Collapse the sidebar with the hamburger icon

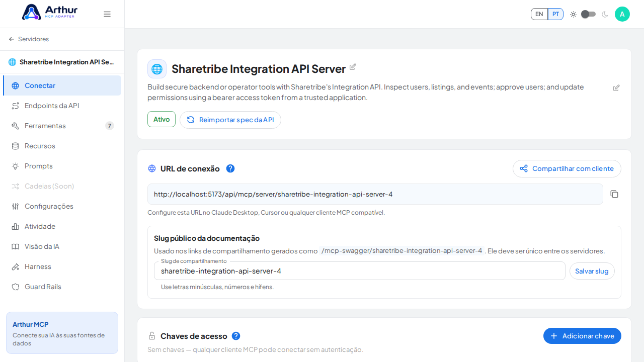click(107, 14)
